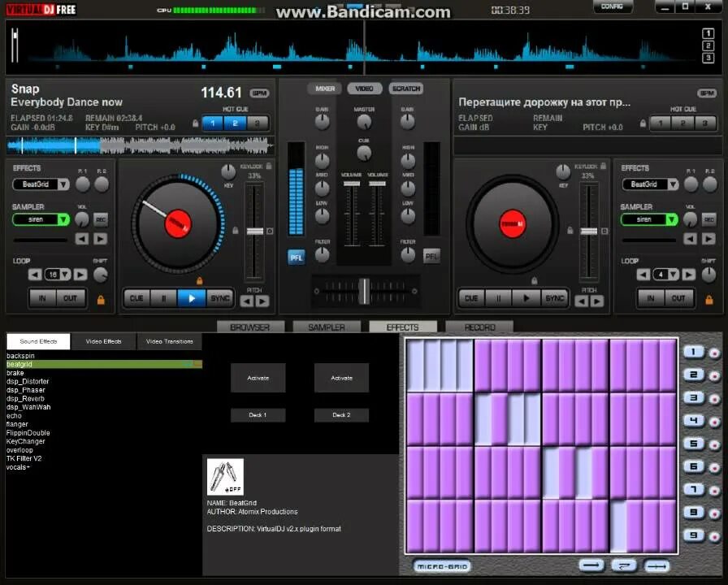Enable PFL for left channel
The width and height of the screenshot is (728, 585).
[297, 258]
